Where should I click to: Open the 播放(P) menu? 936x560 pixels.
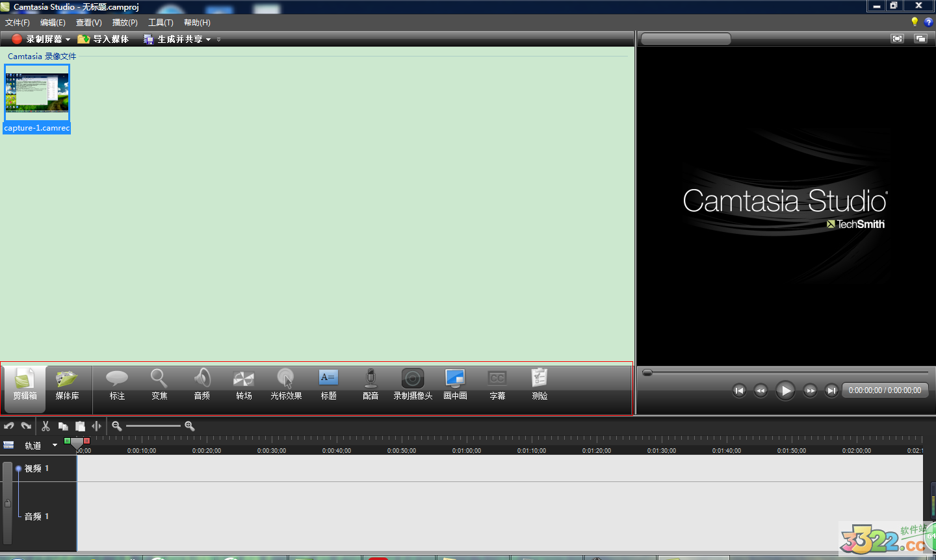(x=125, y=23)
